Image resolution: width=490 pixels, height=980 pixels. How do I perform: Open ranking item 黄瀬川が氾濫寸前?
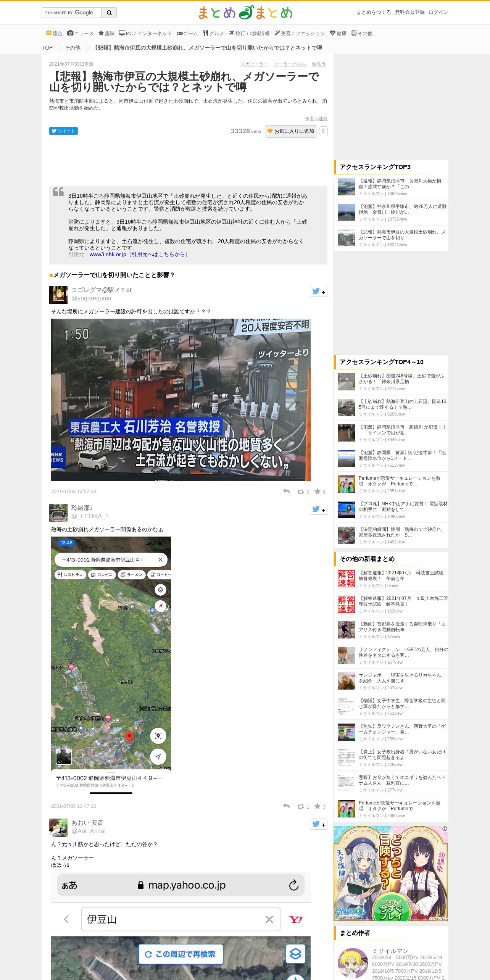(x=402, y=455)
